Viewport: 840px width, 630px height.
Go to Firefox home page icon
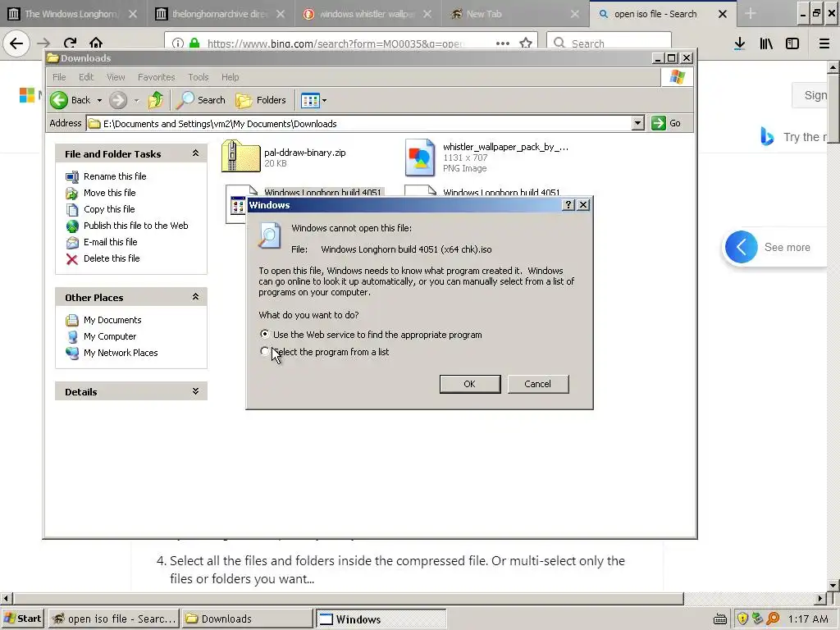[96, 43]
